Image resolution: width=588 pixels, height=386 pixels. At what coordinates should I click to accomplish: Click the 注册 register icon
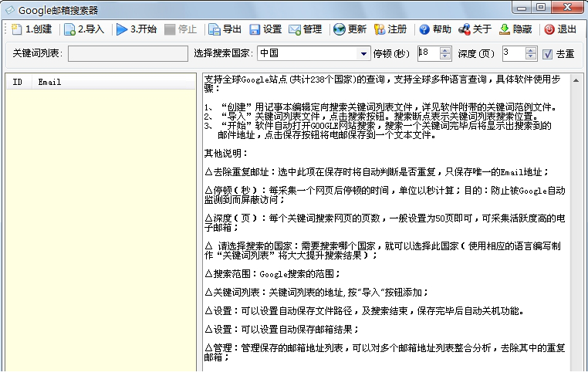tap(380, 29)
